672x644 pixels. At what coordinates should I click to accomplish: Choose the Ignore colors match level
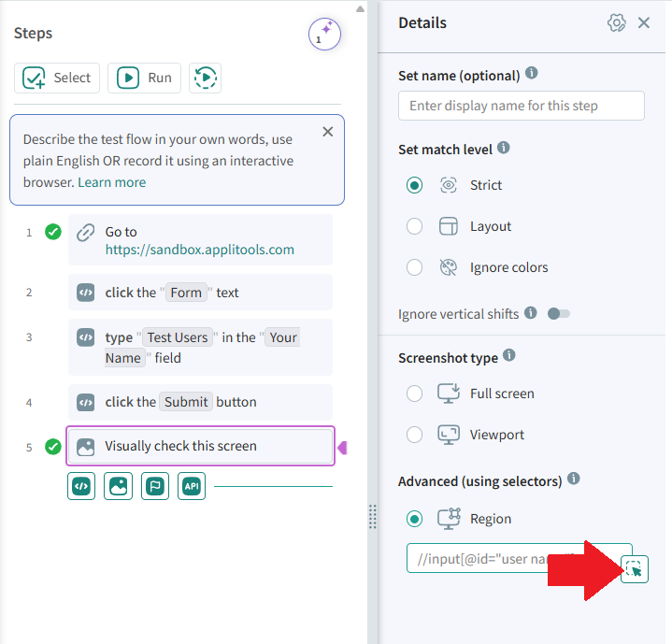coord(415,267)
